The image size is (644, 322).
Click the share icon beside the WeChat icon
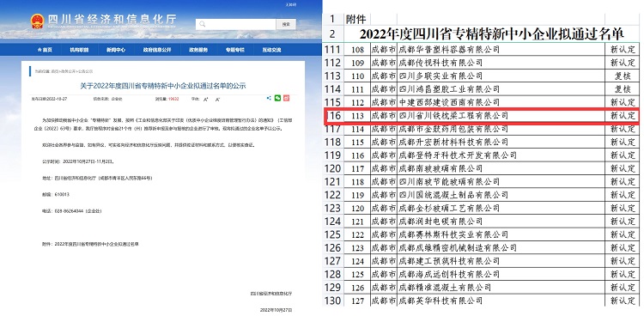tap(269, 98)
